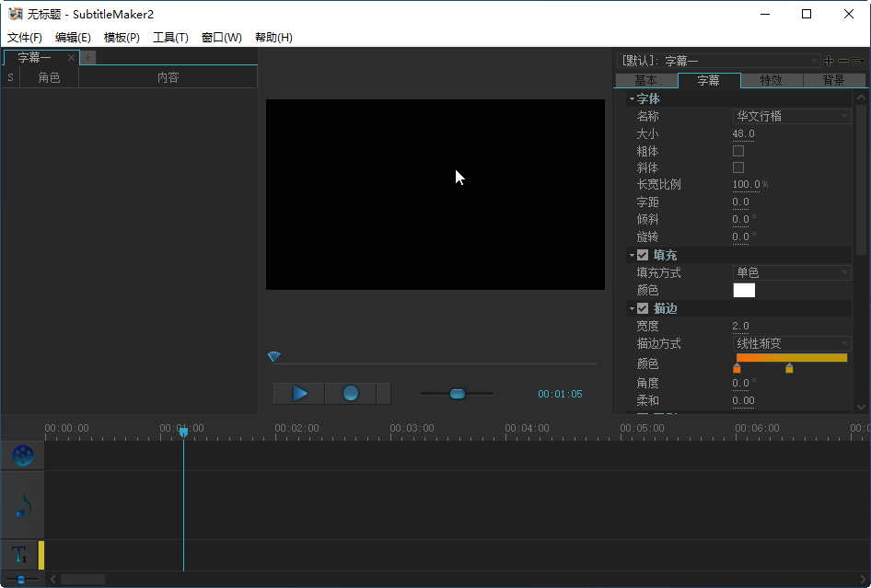
Task: Click the seek bar position marker
Action: tap(273, 356)
